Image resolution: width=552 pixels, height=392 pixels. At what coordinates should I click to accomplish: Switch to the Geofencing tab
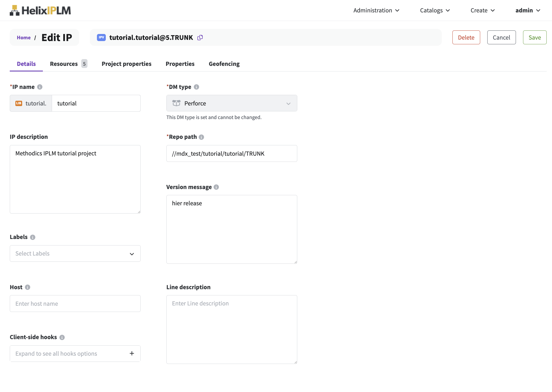pos(224,64)
